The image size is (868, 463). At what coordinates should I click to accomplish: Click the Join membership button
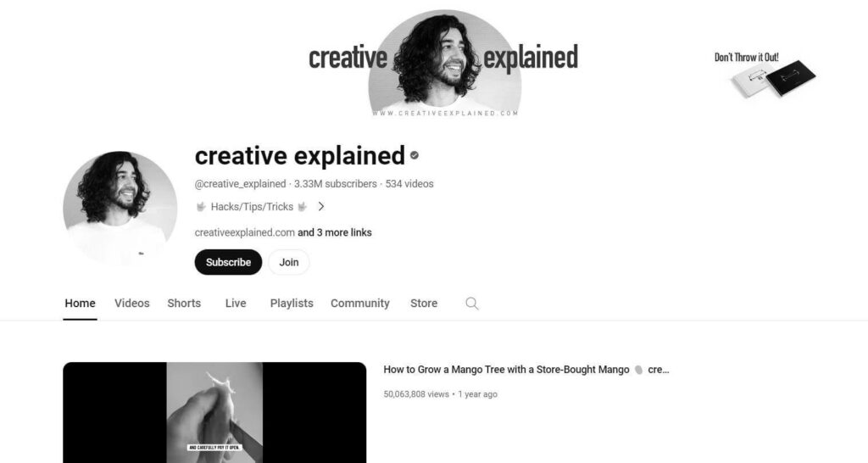pyautogui.click(x=288, y=262)
